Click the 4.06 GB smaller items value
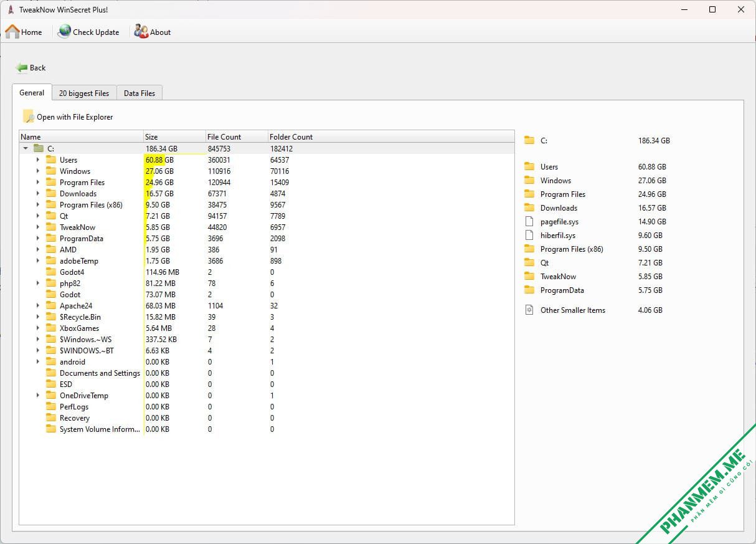756x544 pixels. pyautogui.click(x=650, y=310)
